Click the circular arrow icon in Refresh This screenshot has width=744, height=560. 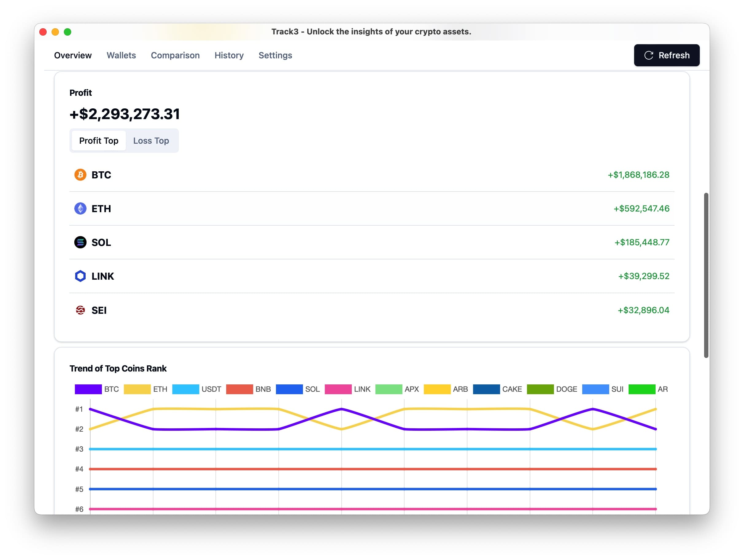click(x=649, y=56)
